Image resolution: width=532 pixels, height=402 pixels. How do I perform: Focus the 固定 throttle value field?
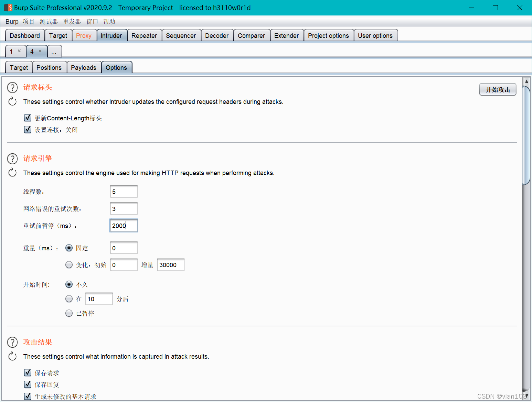[124, 248]
